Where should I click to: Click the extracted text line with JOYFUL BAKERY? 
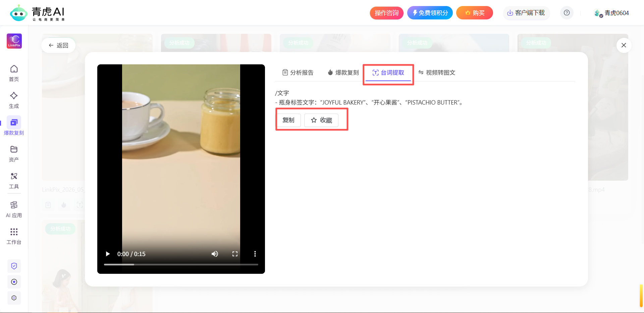370,103
